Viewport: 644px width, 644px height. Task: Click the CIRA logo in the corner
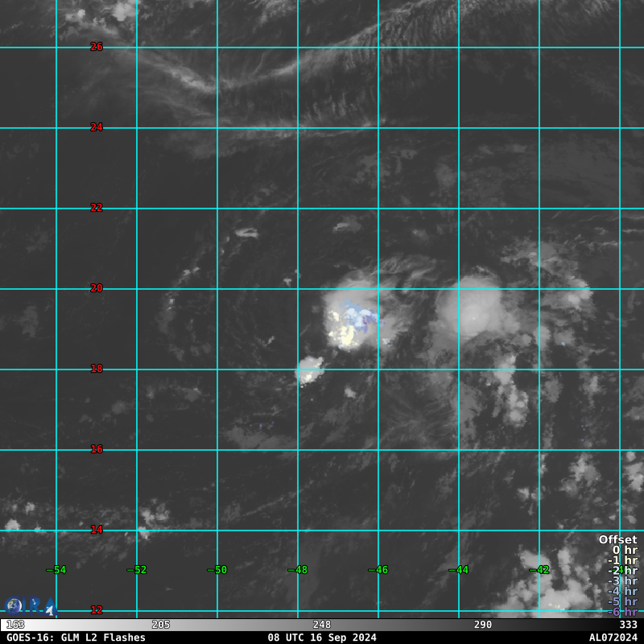coord(31,606)
